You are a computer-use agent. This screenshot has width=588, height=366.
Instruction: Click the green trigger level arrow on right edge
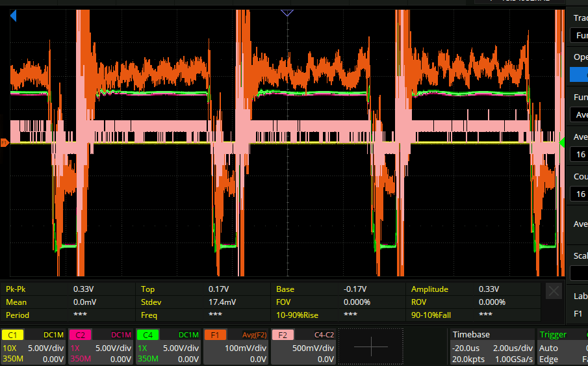pyautogui.click(x=562, y=142)
